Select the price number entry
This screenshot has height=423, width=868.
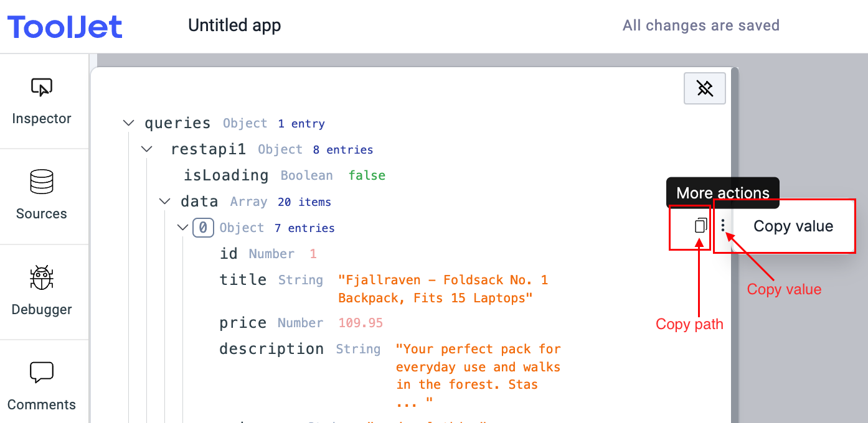[x=243, y=323]
